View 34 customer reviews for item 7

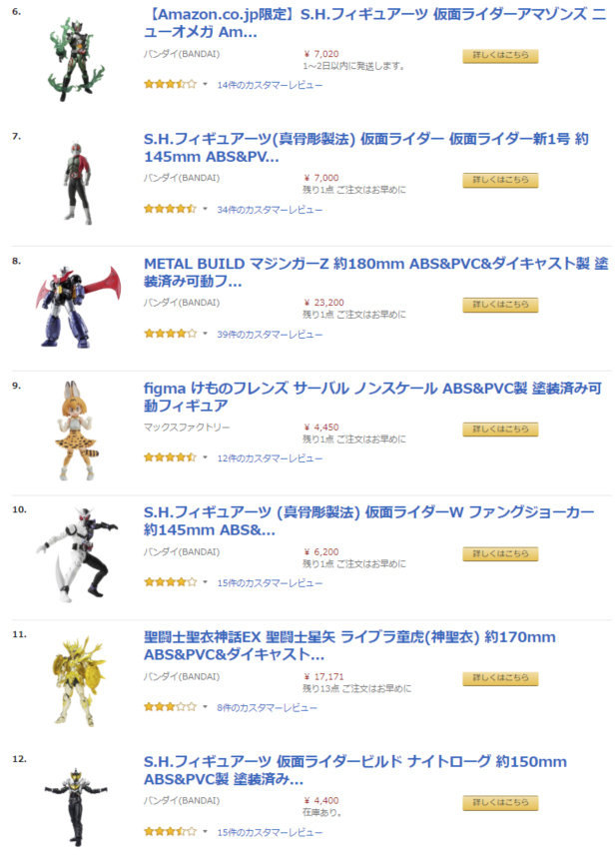(x=270, y=210)
